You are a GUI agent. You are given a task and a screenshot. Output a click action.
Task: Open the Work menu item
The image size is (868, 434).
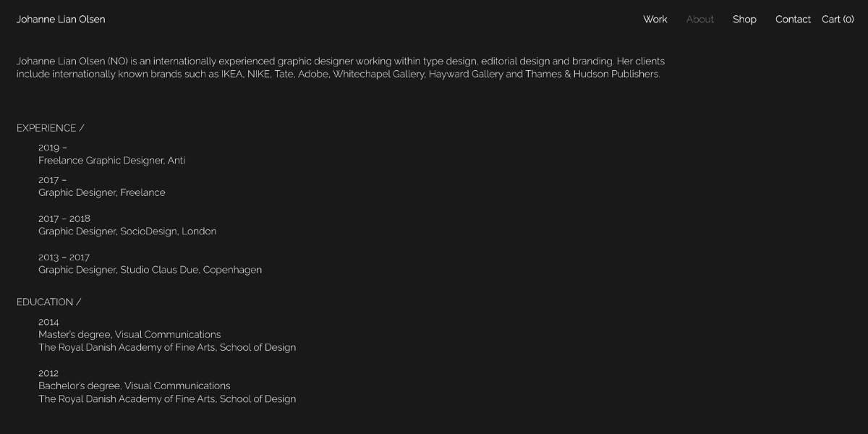click(x=655, y=20)
